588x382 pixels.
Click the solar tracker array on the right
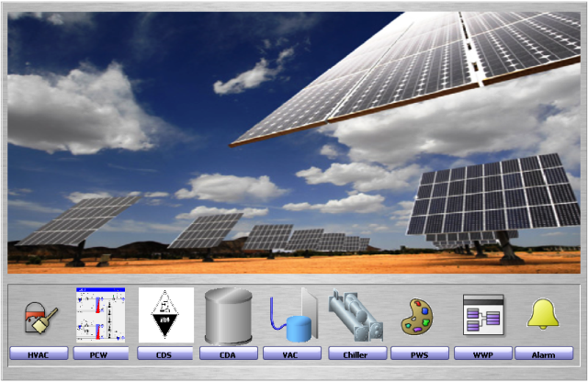[x=496, y=202]
